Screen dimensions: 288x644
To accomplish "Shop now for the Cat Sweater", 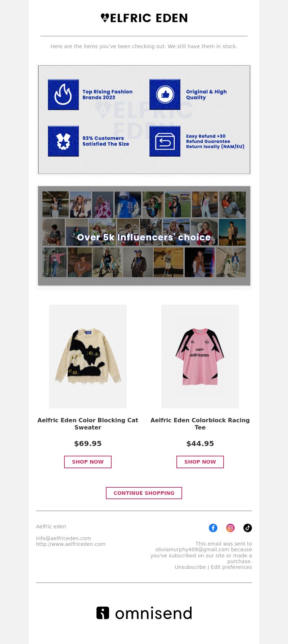I will [88, 462].
